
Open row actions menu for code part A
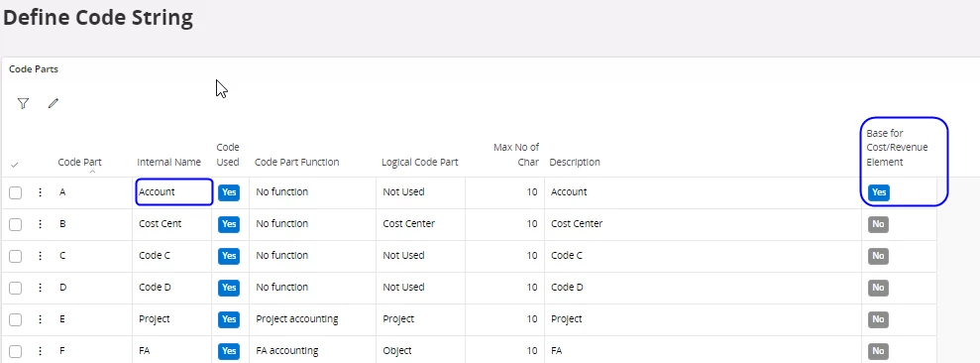[40, 192]
